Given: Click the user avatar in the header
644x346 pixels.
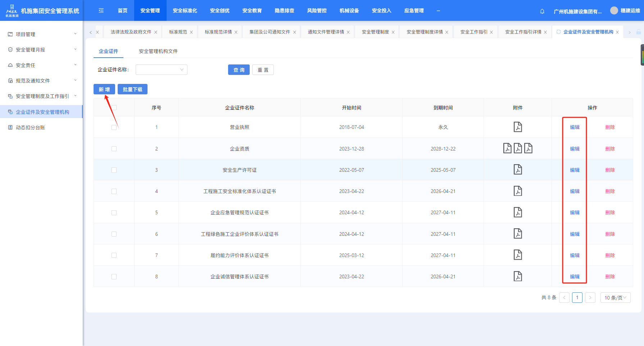Looking at the screenshot, I should [x=614, y=11].
